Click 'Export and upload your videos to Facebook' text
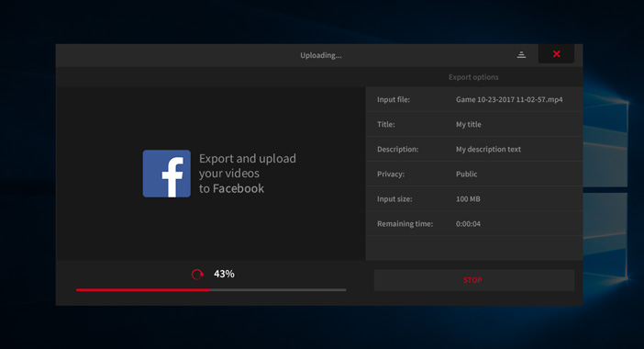The width and height of the screenshot is (644, 349). [248, 174]
